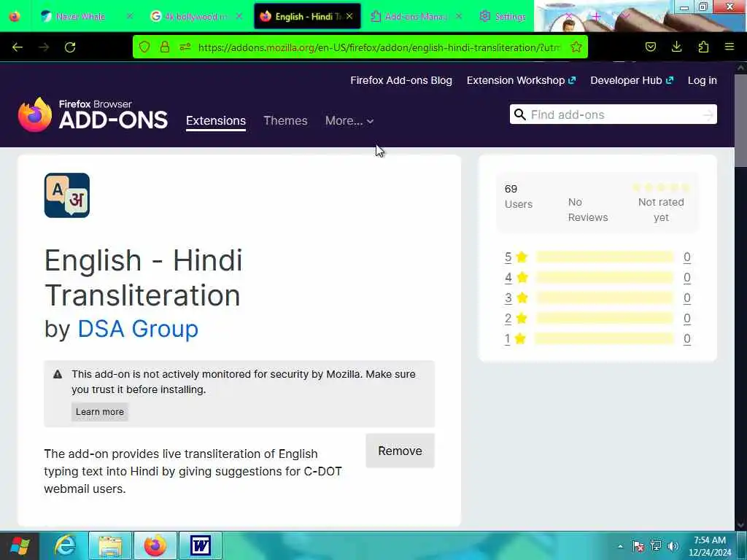Click the 69 Users count
Image resolution: width=747 pixels, height=560 pixels.
pyautogui.click(x=519, y=196)
